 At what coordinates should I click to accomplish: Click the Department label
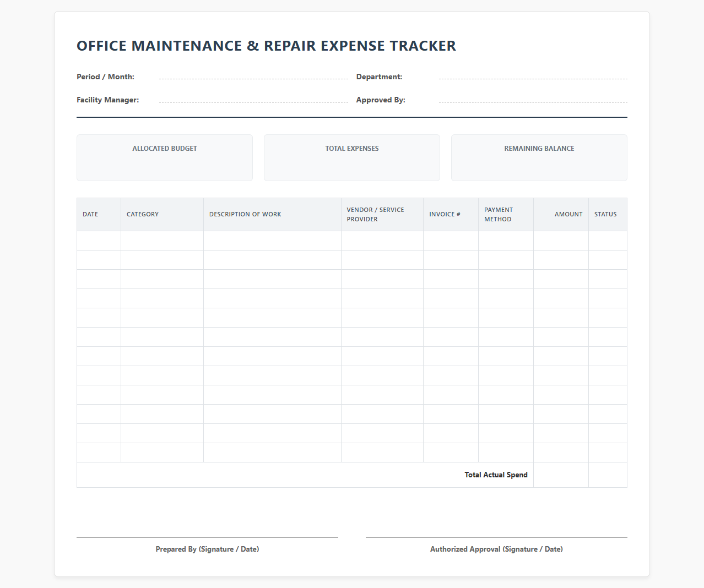pos(379,77)
